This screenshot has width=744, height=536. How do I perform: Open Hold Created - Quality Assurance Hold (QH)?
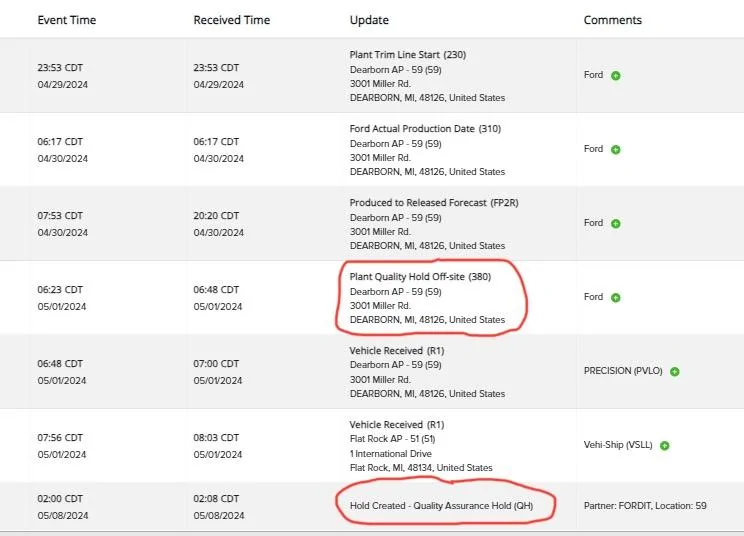coord(441,506)
